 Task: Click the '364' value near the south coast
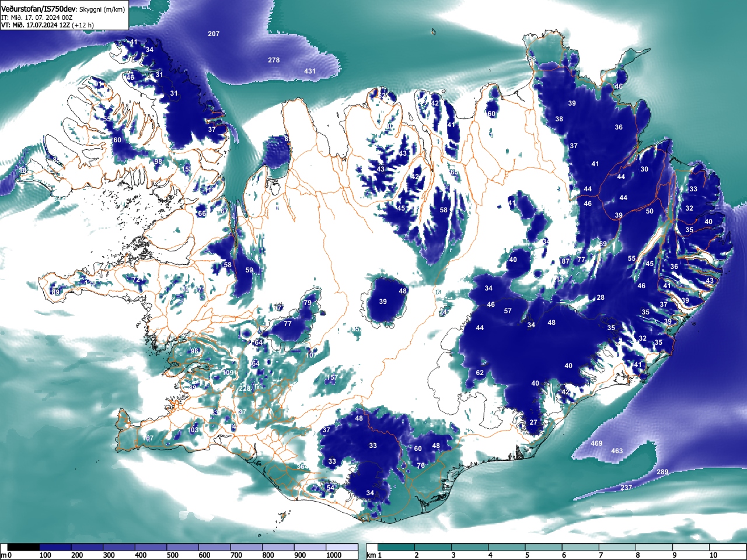(302, 467)
